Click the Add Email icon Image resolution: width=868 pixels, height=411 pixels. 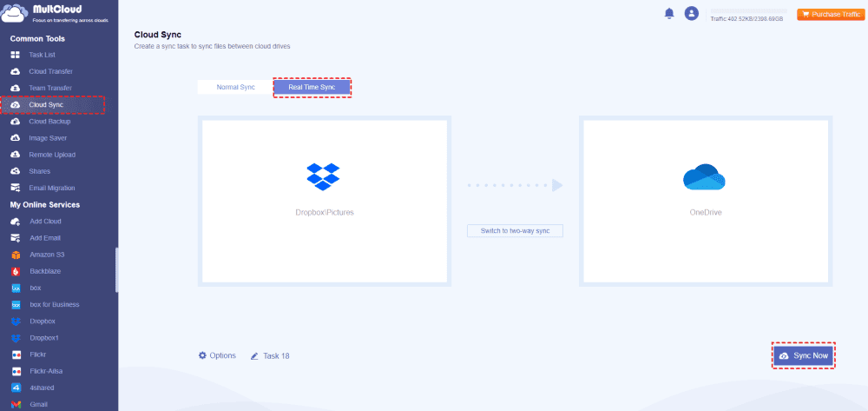(16, 237)
